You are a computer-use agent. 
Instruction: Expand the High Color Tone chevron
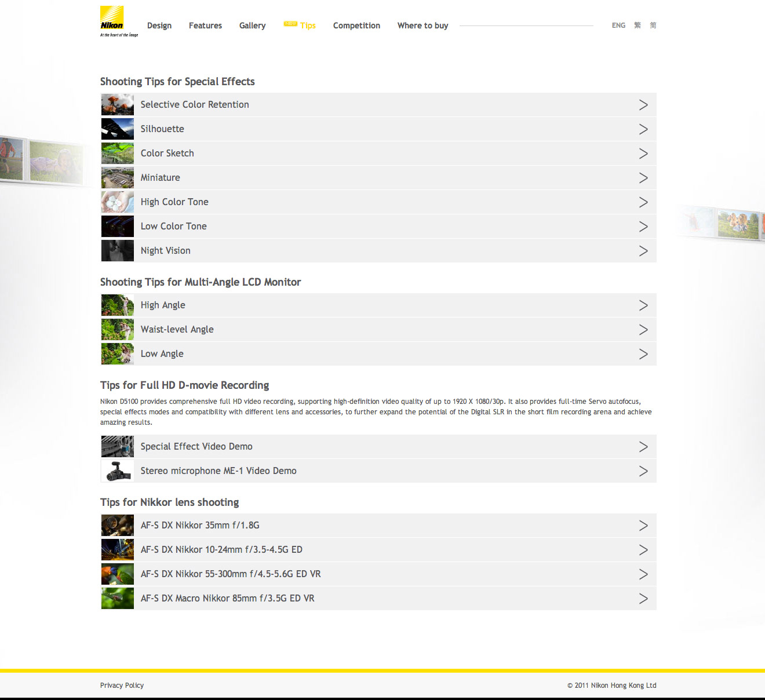643,202
